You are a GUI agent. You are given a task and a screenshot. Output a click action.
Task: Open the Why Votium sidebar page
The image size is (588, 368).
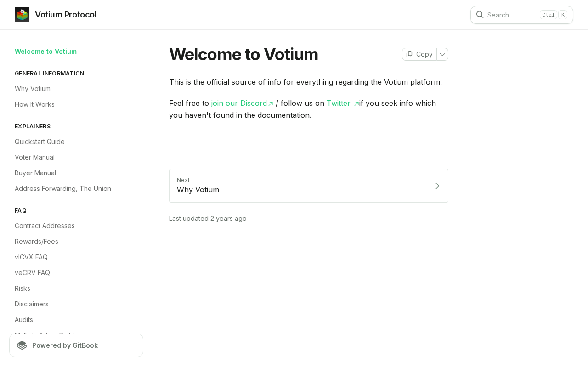point(33,89)
